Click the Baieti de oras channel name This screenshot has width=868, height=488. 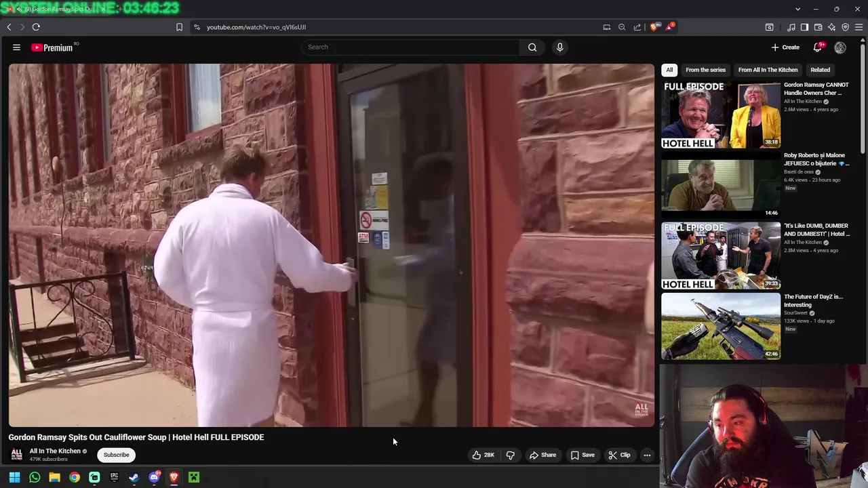pyautogui.click(x=799, y=172)
